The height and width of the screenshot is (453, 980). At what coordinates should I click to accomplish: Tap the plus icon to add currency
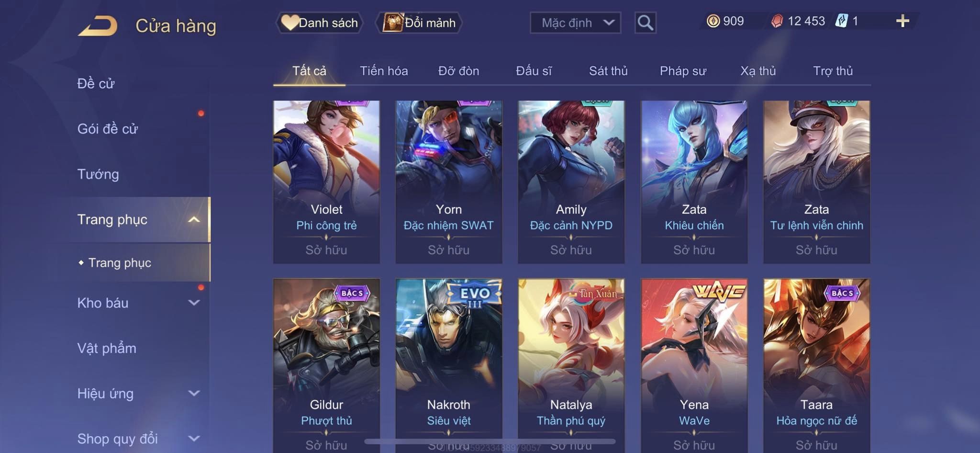click(902, 21)
